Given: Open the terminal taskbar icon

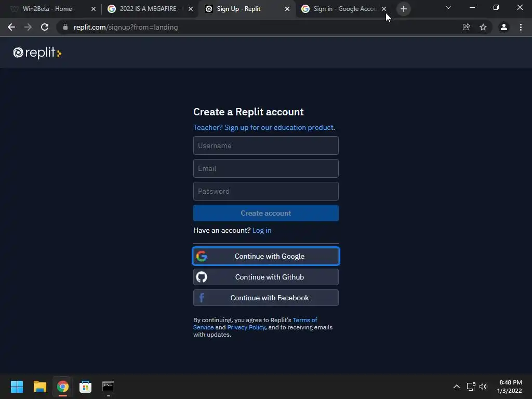Looking at the screenshot, I should (x=108, y=387).
